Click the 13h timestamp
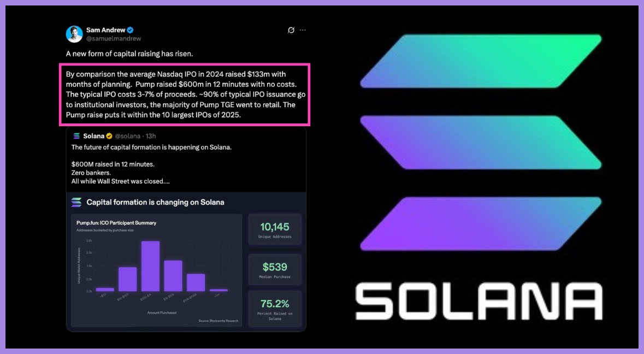Screen dimensions: 644x354 pos(151,136)
